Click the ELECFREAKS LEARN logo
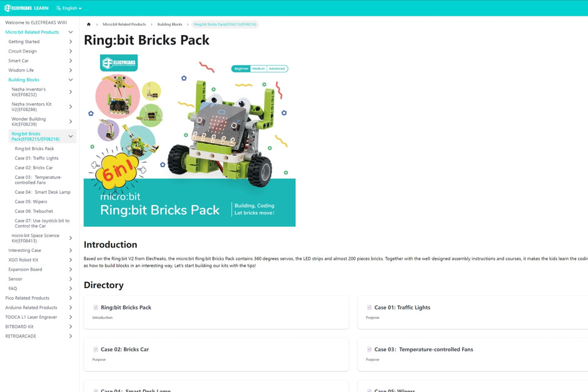Viewport: 588px width, 392px height. pos(26,8)
